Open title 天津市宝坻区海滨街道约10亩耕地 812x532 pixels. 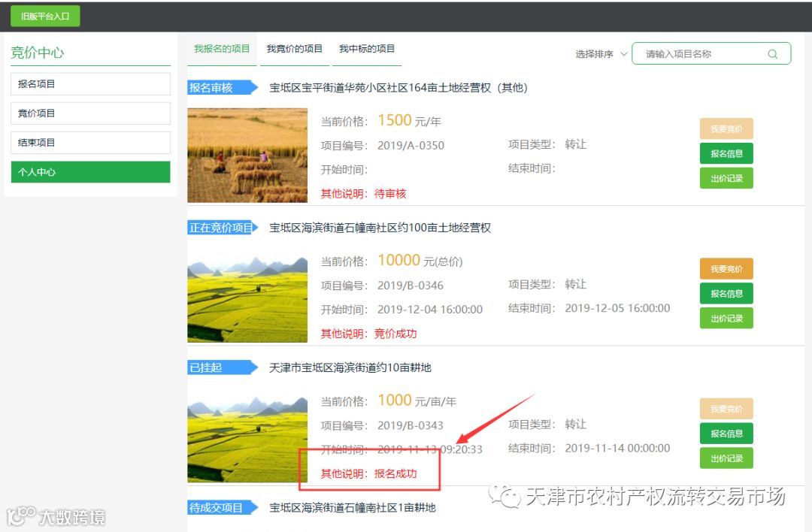coord(350,367)
